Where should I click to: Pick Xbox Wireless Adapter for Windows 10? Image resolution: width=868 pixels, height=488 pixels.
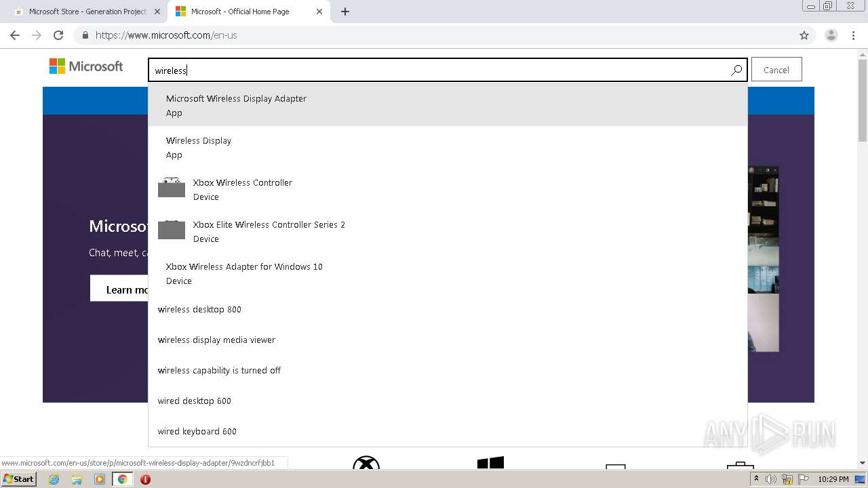pos(448,273)
